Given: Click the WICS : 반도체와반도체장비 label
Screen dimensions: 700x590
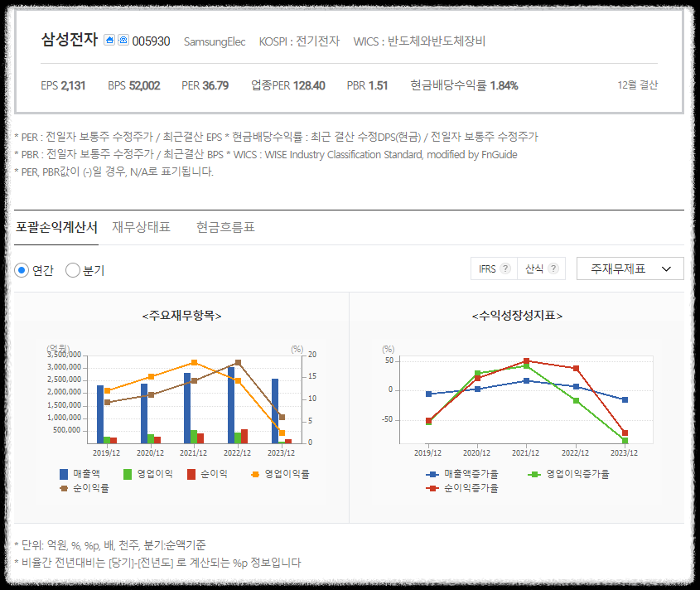Looking at the screenshot, I should click(x=419, y=41).
